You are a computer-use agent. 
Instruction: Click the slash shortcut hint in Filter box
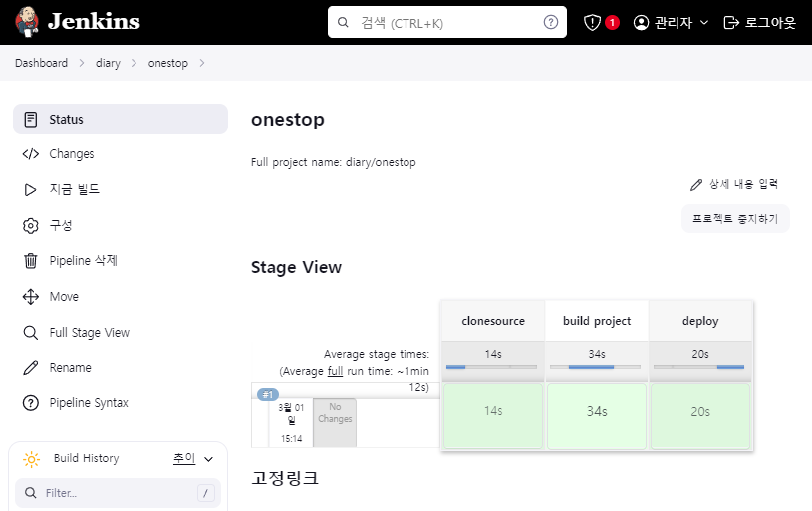(205, 493)
